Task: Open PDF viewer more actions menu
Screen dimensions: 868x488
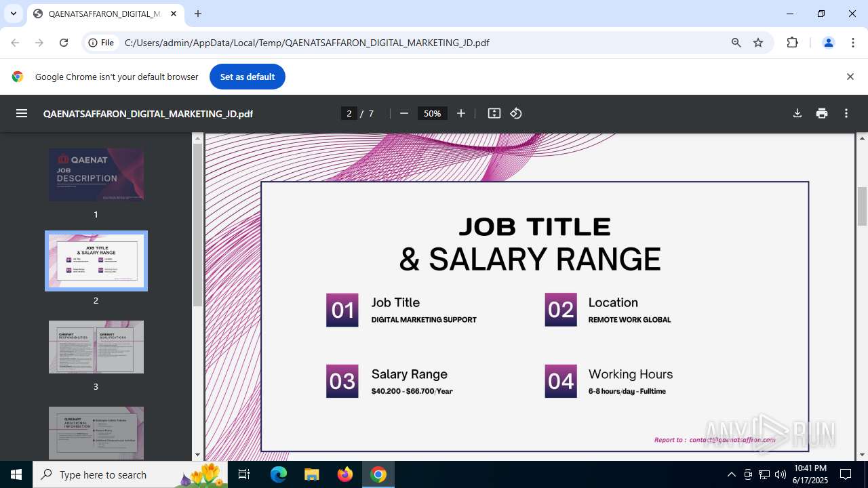Action: point(846,113)
